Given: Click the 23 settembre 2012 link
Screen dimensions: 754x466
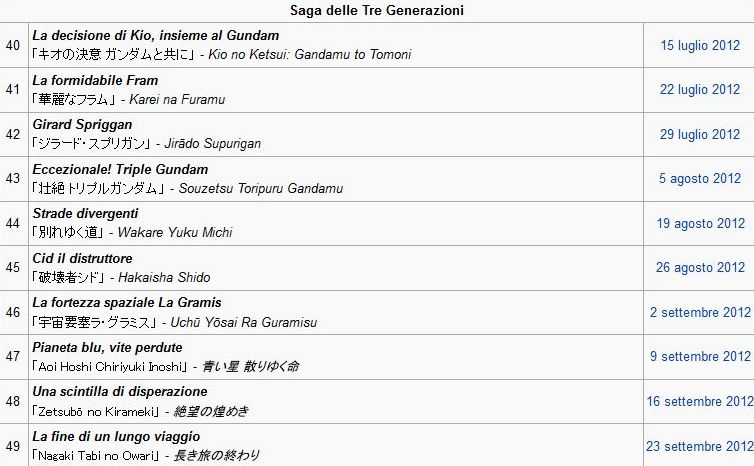Looking at the screenshot, I should click(x=700, y=446).
